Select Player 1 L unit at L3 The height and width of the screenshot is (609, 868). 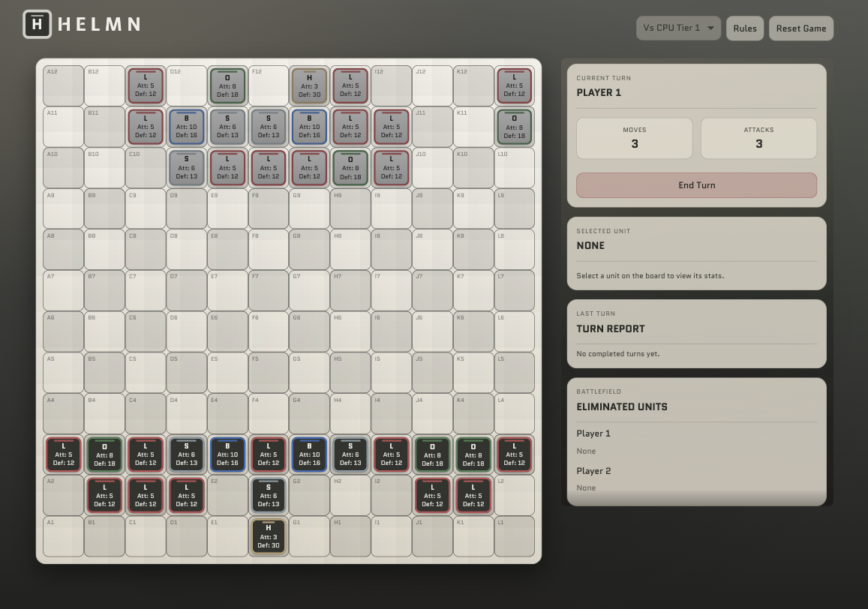tap(514, 454)
